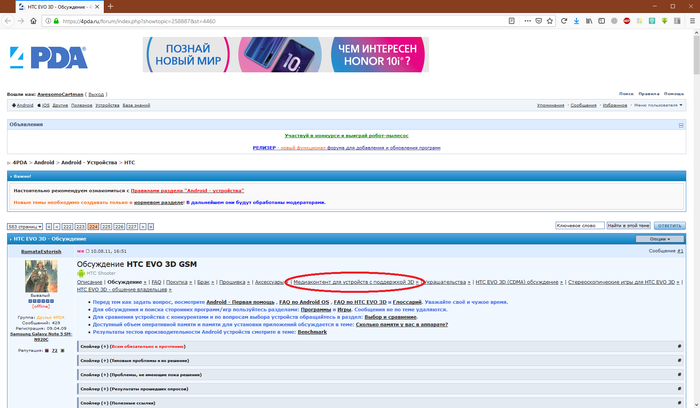Focus the 'Ключевое слово' search field
This screenshot has width=700, height=408.
pos(579,227)
